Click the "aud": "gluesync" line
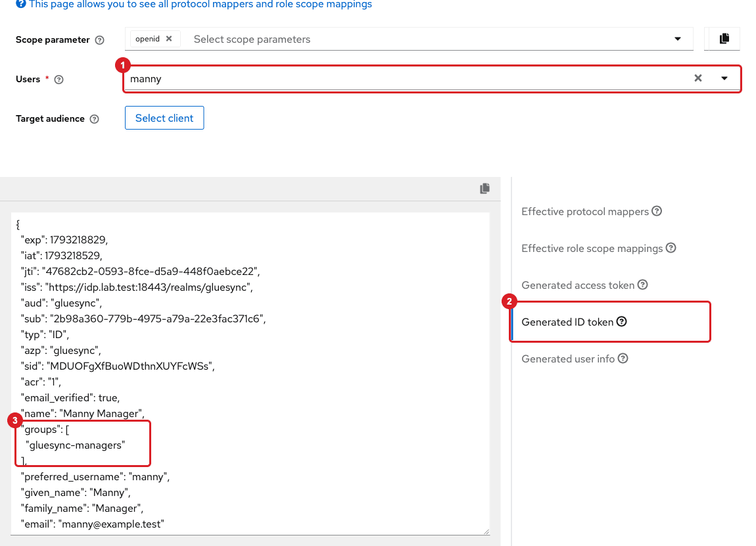 [61, 303]
